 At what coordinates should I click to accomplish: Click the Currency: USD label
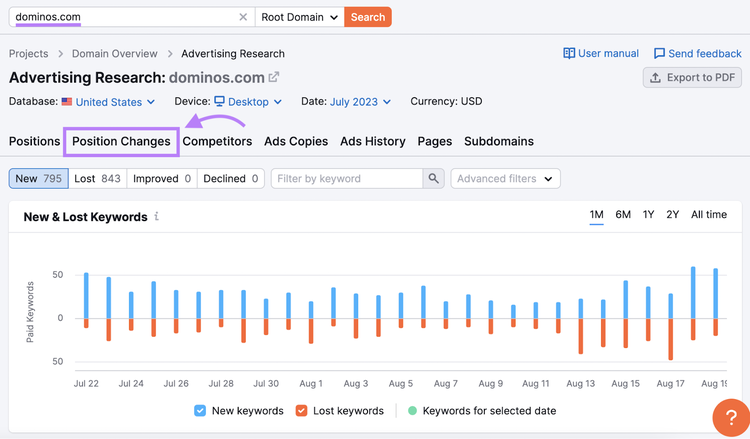(446, 101)
